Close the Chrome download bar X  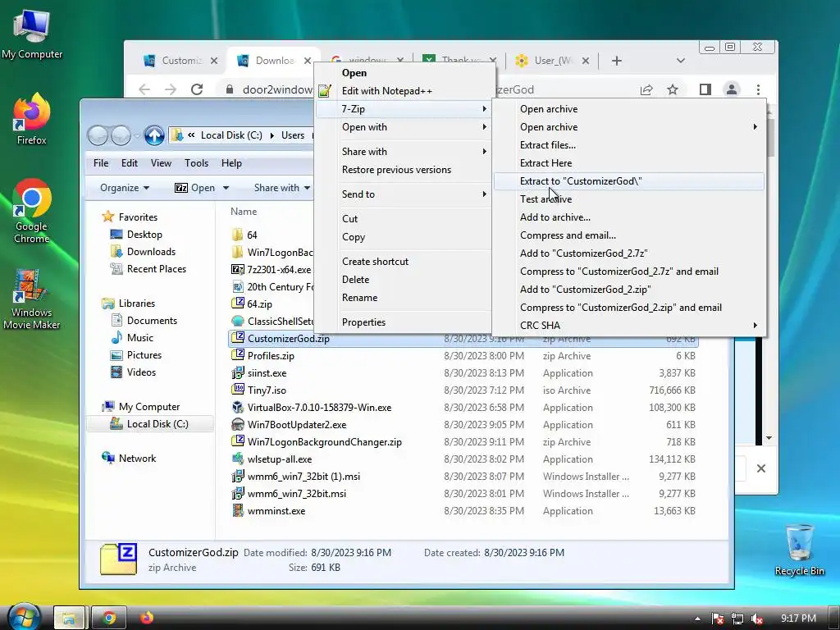(760, 468)
